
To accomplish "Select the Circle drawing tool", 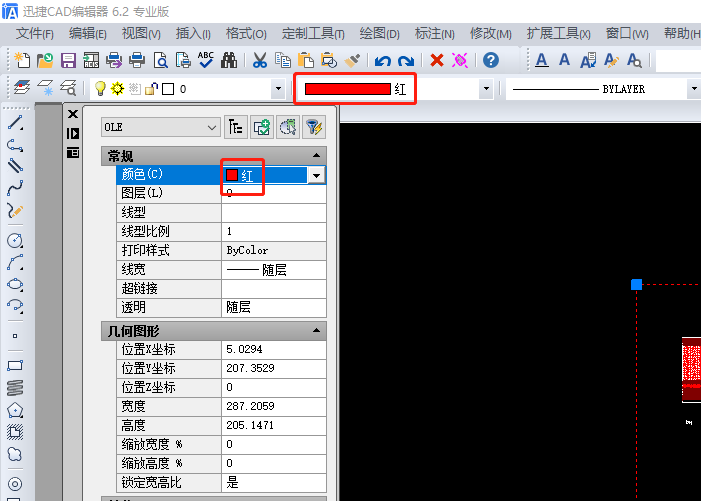I will pyautogui.click(x=15, y=241).
